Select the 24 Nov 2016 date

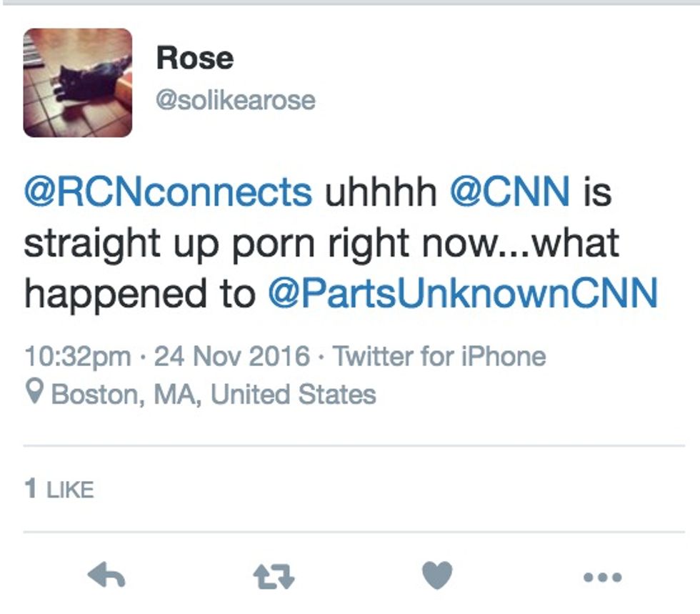click(x=232, y=356)
